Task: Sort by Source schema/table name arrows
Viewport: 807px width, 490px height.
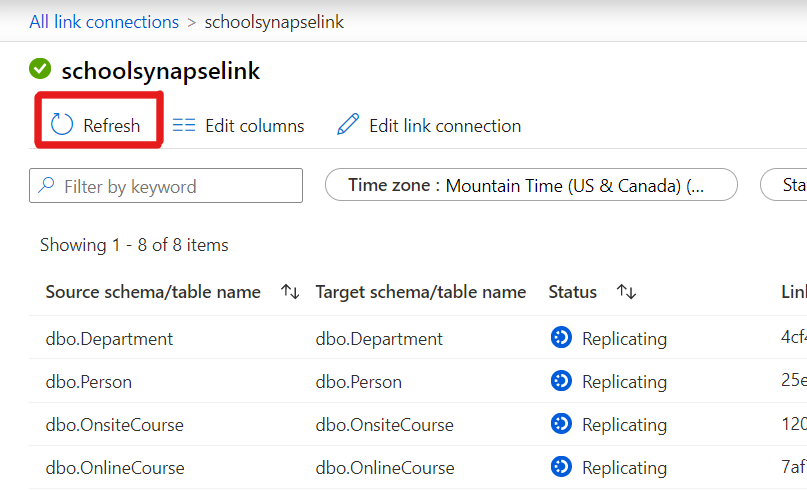Action: point(290,292)
